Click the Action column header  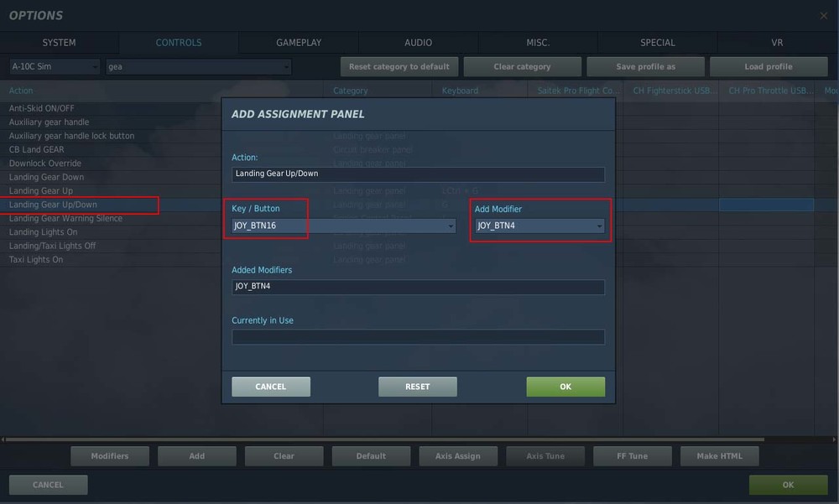[x=162, y=91]
